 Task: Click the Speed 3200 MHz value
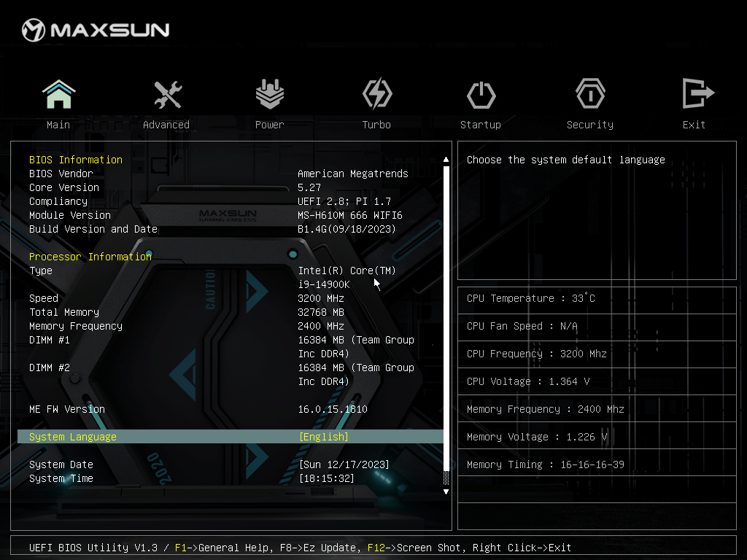tap(321, 298)
